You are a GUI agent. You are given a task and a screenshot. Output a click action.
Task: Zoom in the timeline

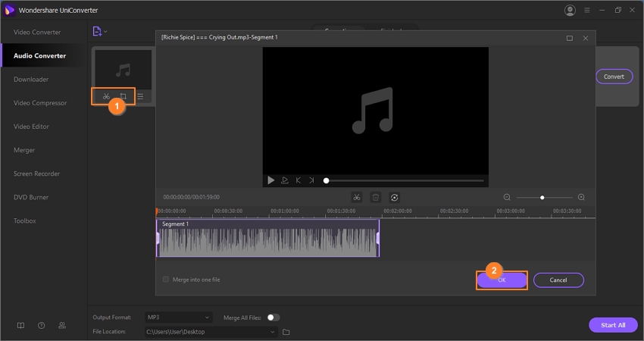coord(581,198)
